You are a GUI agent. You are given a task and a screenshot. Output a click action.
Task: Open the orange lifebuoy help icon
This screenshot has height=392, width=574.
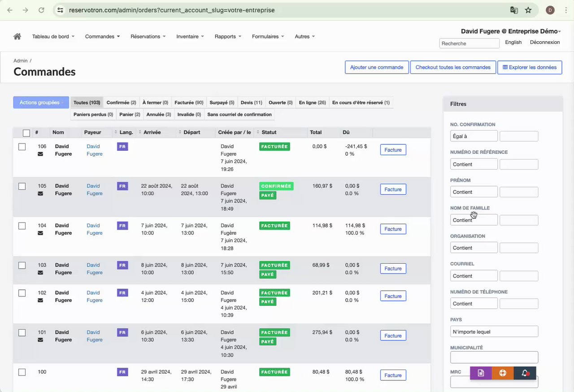pos(503,373)
